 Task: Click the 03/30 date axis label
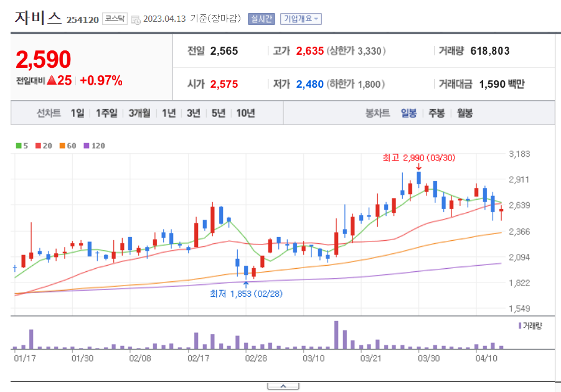tap(428, 358)
